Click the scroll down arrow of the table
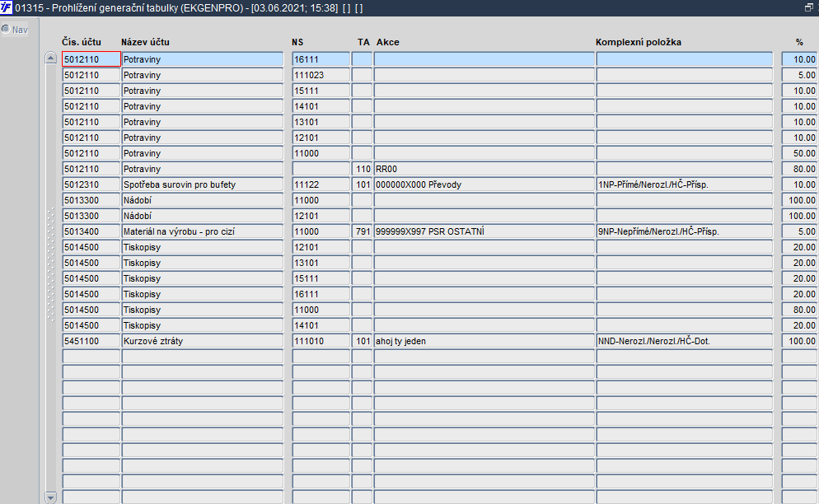Viewport: 819px width, 504px height. click(50, 497)
